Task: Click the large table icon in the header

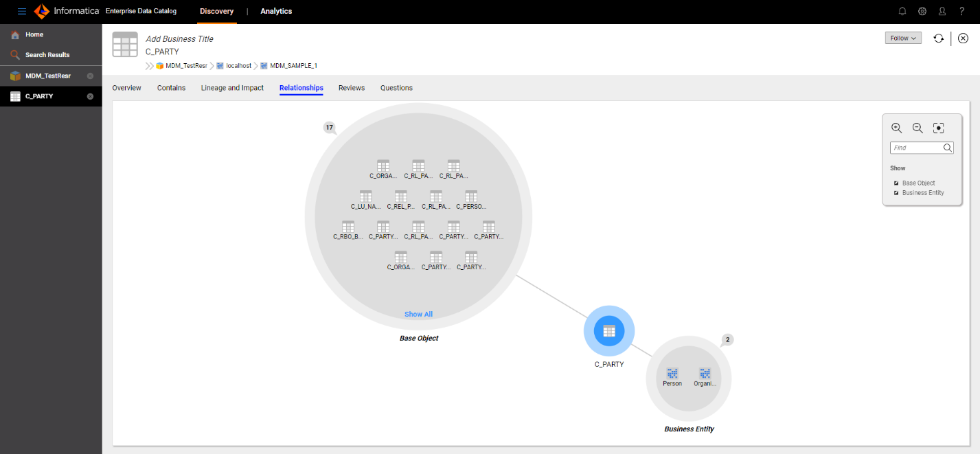Action: pyautogui.click(x=125, y=44)
